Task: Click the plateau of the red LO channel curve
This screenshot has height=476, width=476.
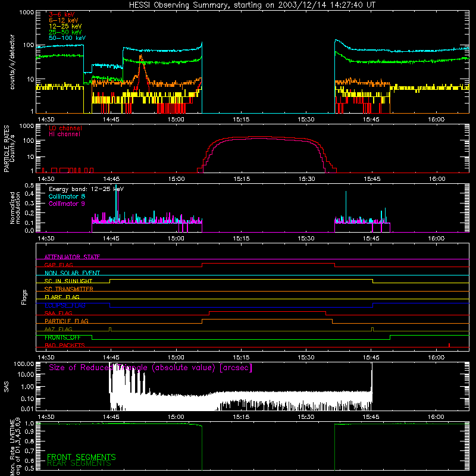Action: (x=258, y=137)
